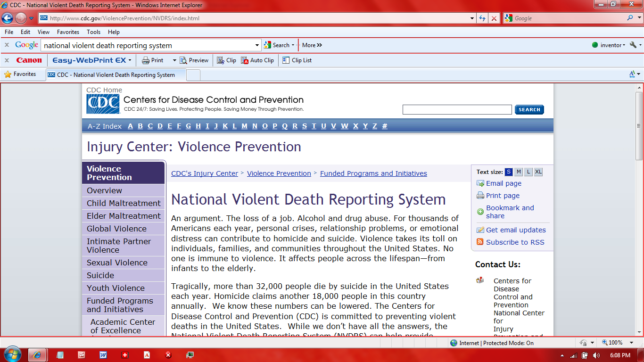
Task: Set text size to M
Action: (519, 172)
